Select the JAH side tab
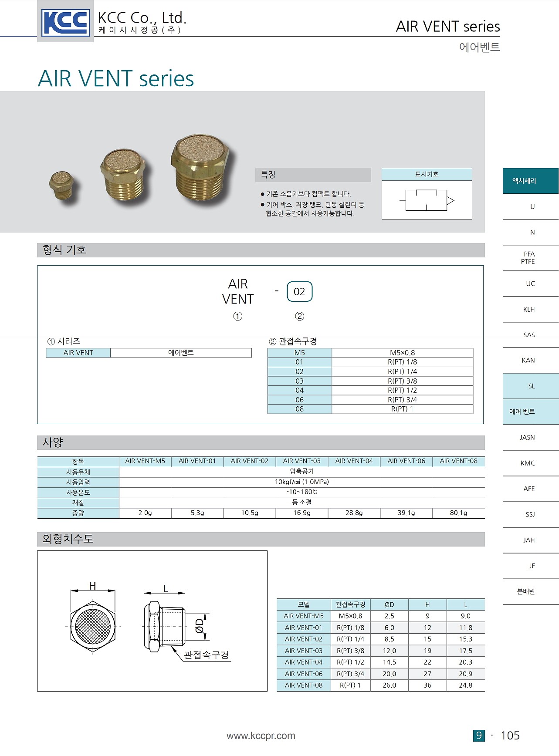Screen dimensions: 559x756 pos(531,540)
